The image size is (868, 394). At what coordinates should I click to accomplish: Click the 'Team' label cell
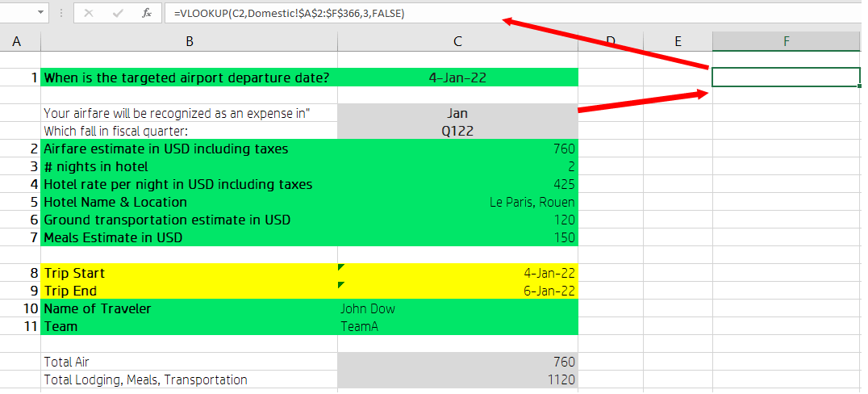click(x=190, y=326)
